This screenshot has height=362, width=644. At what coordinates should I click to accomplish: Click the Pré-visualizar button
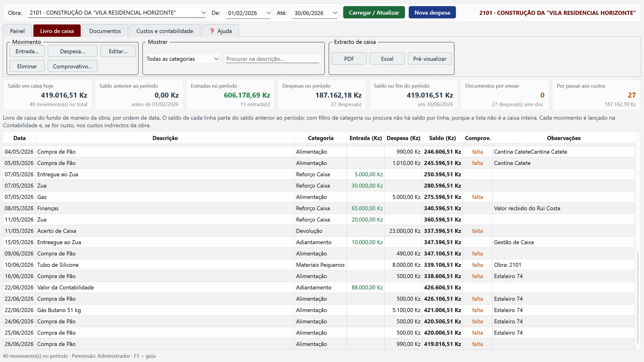430,59
